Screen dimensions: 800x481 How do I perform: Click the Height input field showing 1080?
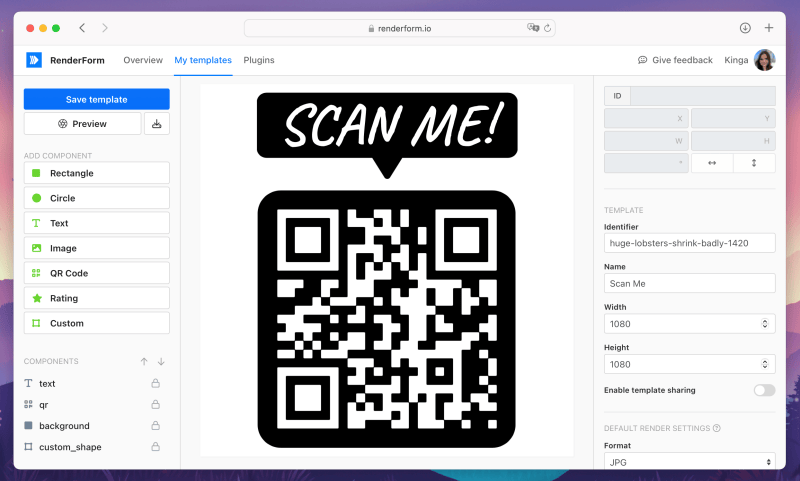coord(690,364)
